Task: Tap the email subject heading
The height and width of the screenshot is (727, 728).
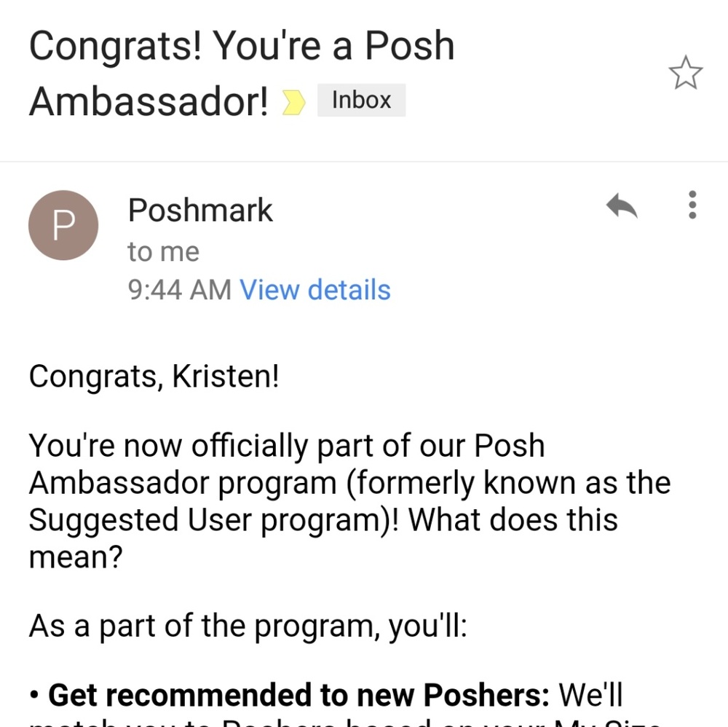Action: click(x=240, y=73)
